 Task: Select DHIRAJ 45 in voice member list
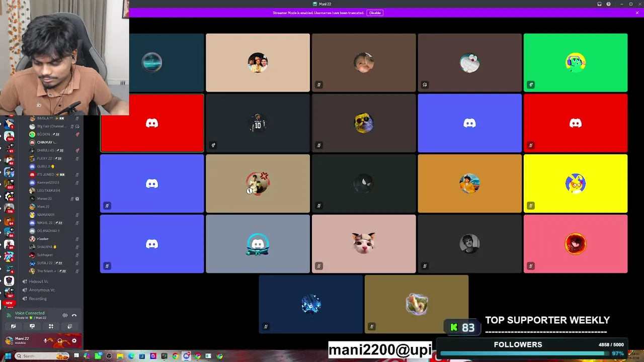coord(54,150)
